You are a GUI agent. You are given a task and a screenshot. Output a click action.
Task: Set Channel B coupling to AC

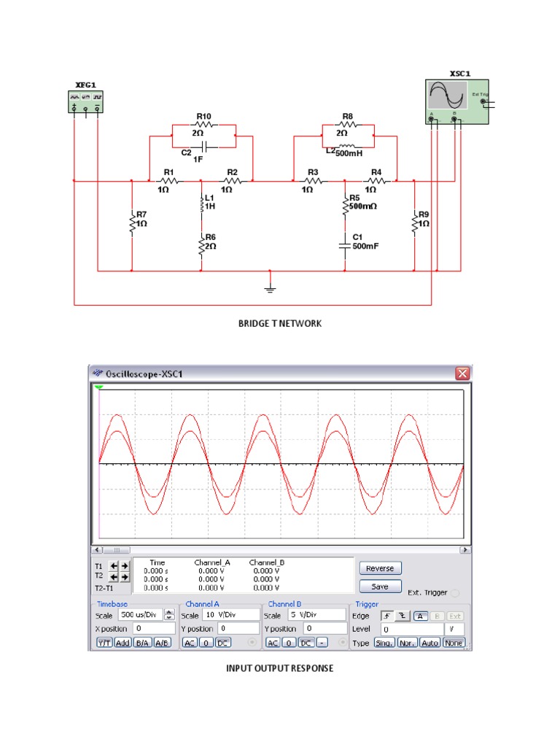273,643
